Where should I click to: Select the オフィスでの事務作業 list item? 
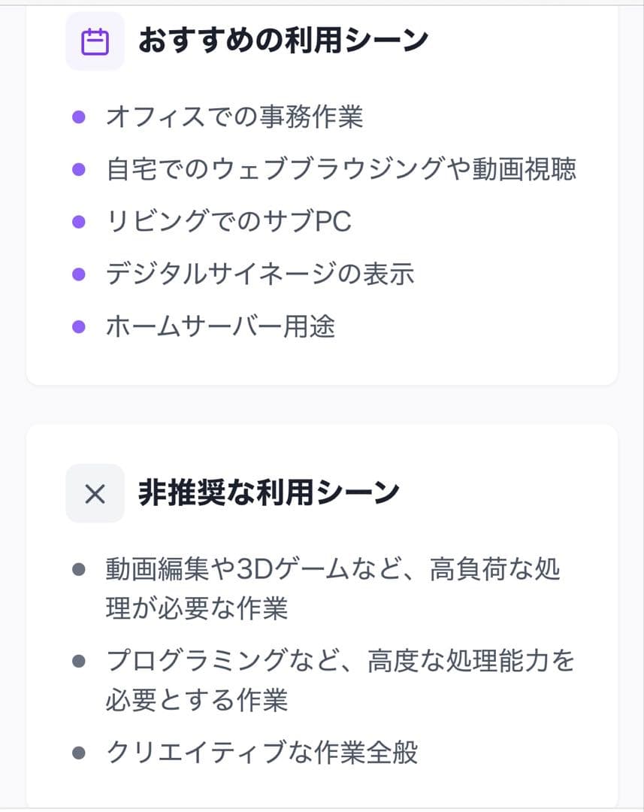pos(234,117)
